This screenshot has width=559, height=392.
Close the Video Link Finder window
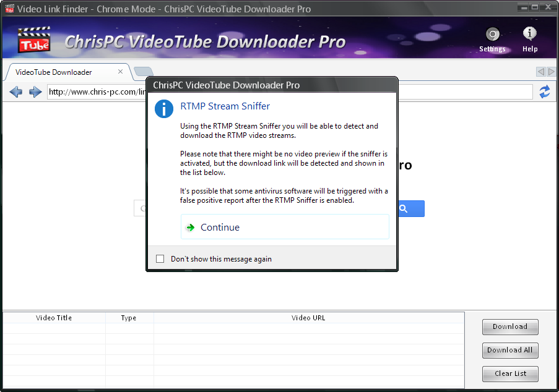point(548,7)
